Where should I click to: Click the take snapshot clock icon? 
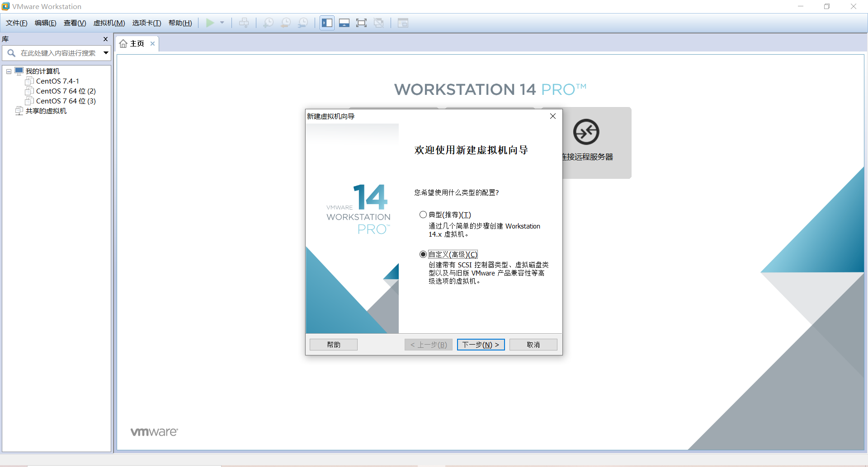click(268, 23)
